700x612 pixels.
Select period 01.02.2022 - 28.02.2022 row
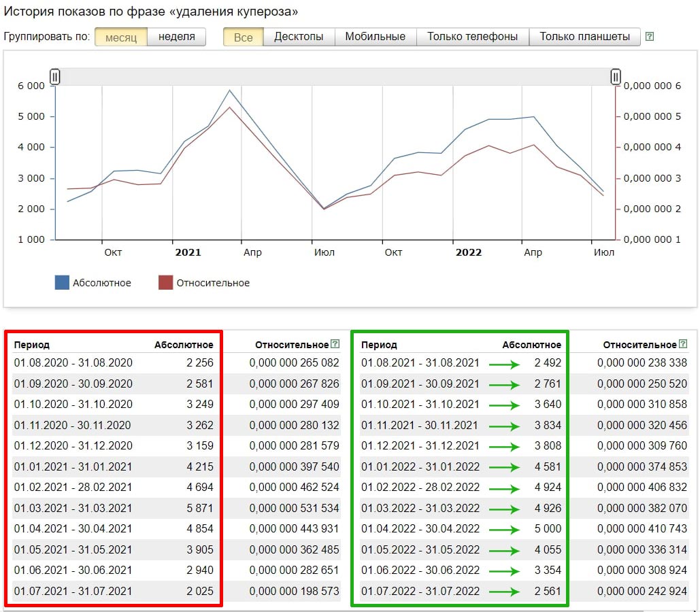[x=524, y=487]
